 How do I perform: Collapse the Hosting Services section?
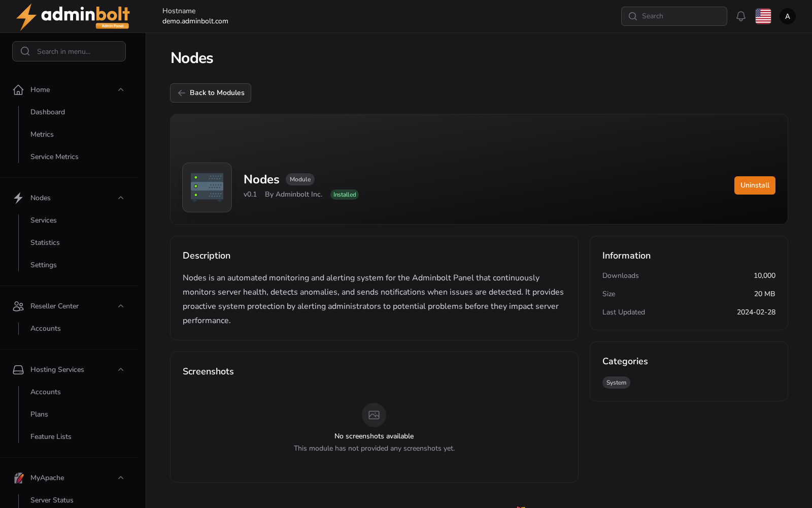121,370
